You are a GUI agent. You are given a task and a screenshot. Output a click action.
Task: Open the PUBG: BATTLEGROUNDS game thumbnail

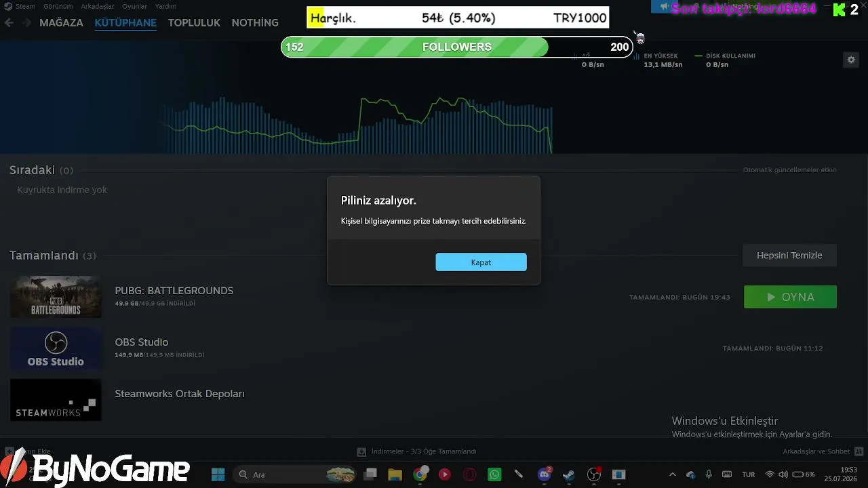point(56,297)
